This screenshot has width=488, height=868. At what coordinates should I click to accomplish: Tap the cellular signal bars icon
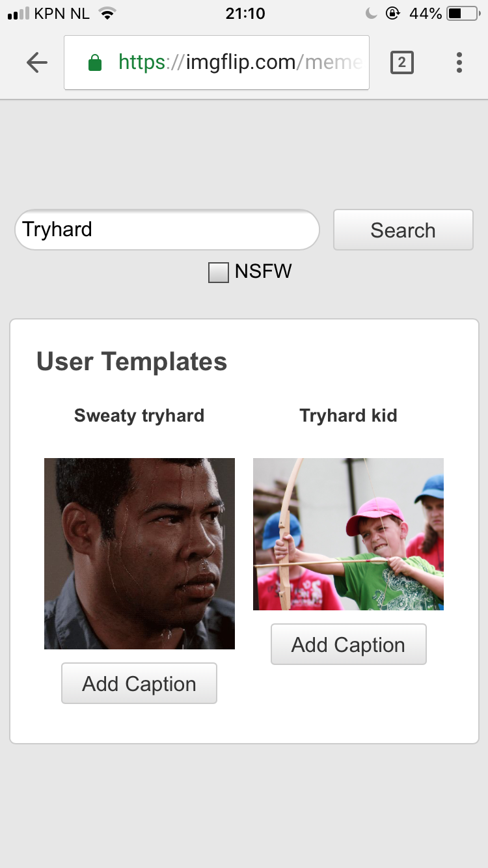tap(19, 14)
